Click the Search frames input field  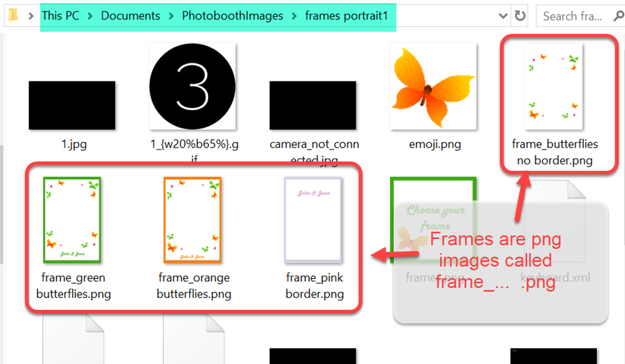coord(572,16)
